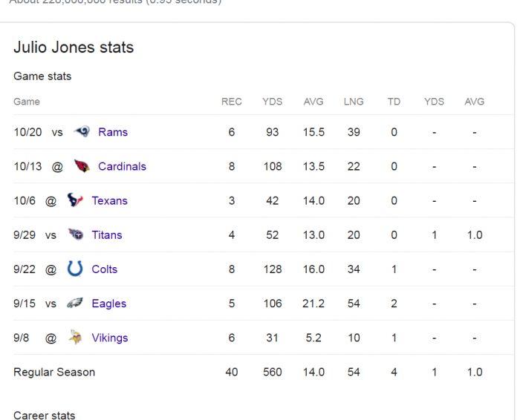
Task: Click the Regular Season totals row label
Action: click(54, 372)
